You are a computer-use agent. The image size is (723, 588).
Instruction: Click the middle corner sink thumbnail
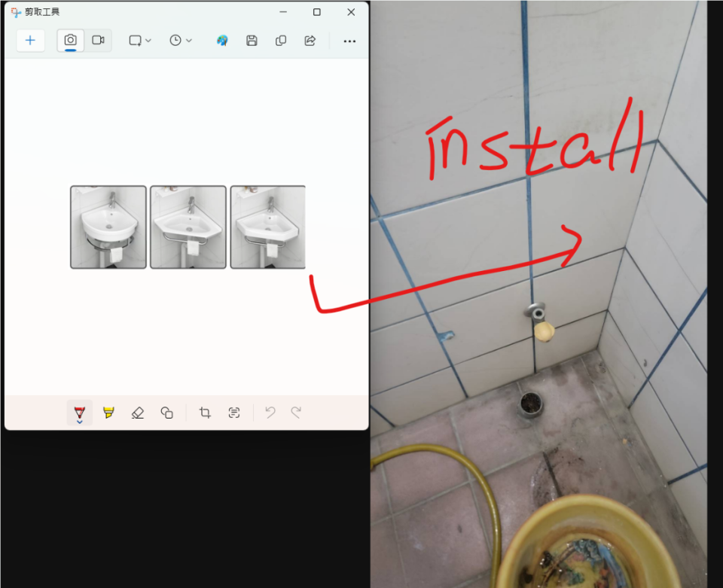tap(188, 227)
